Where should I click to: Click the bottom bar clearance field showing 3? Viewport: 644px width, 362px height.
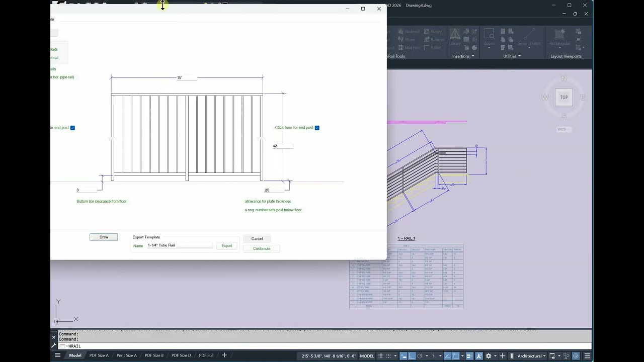86,190
